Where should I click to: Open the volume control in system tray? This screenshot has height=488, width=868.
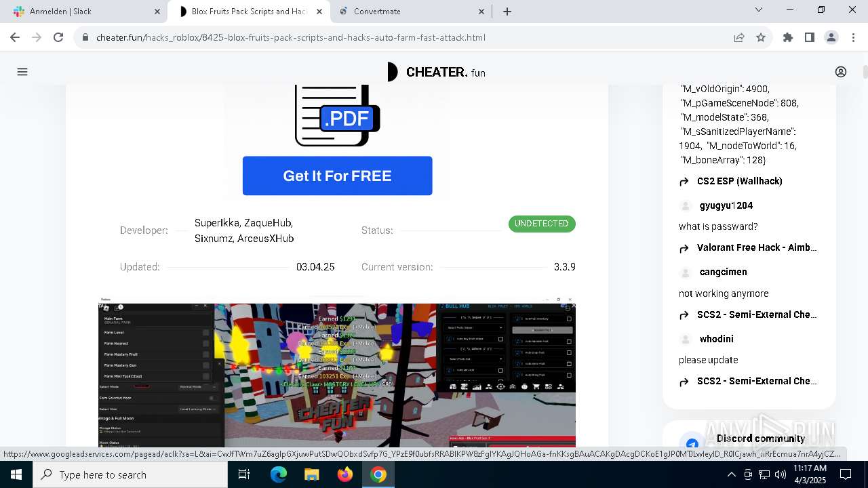780,474
